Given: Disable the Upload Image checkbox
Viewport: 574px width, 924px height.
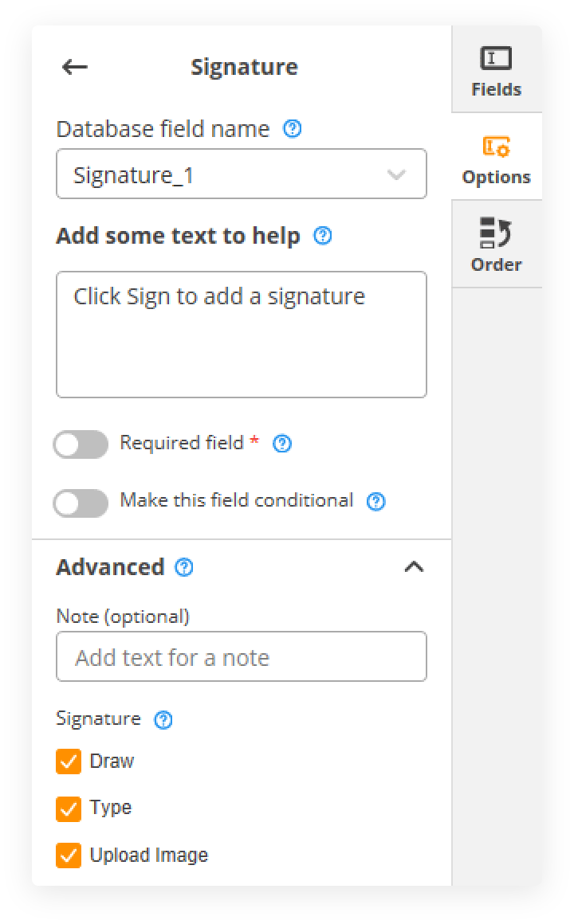Looking at the screenshot, I should click(x=69, y=855).
